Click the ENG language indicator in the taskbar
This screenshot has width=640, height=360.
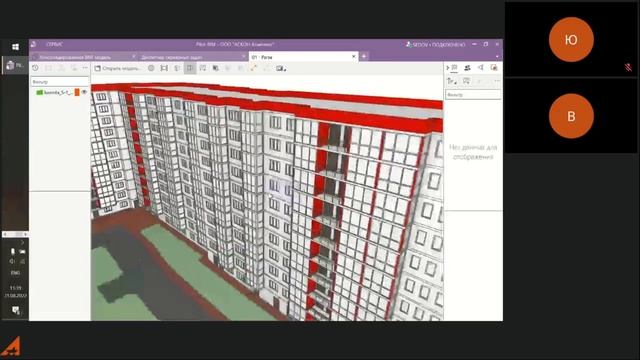pyautogui.click(x=15, y=273)
